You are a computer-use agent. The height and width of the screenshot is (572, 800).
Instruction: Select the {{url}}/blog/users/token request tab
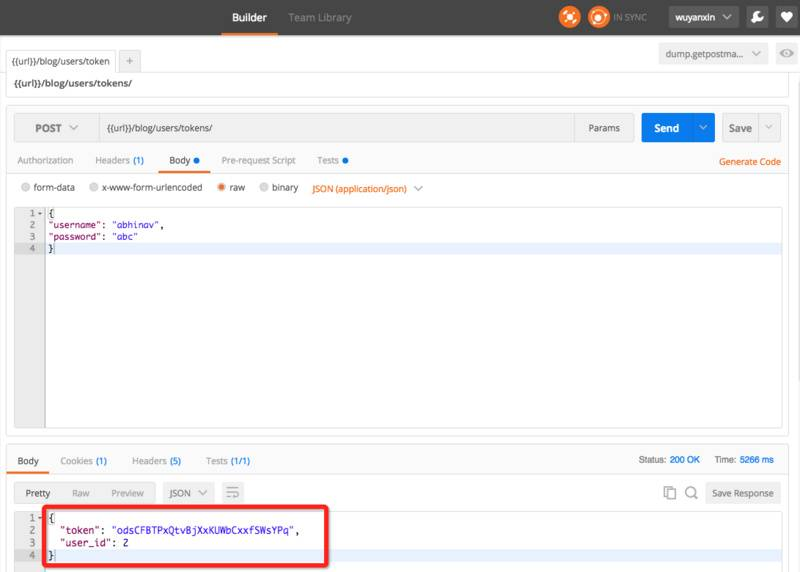[x=61, y=61]
